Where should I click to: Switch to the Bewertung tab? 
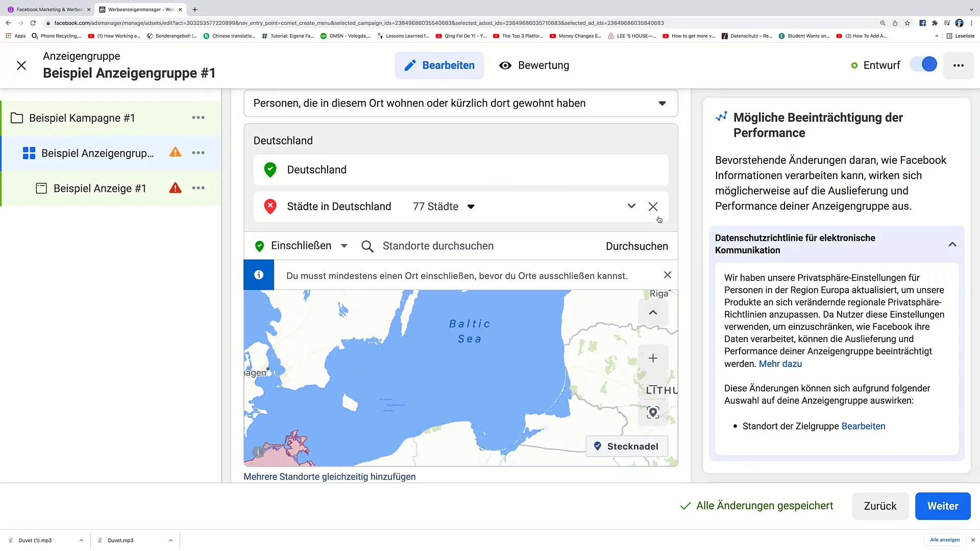(x=534, y=65)
